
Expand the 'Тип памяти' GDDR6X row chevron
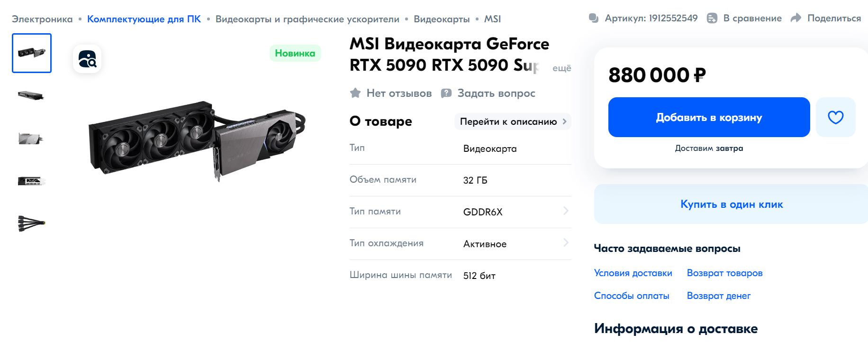(566, 211)
